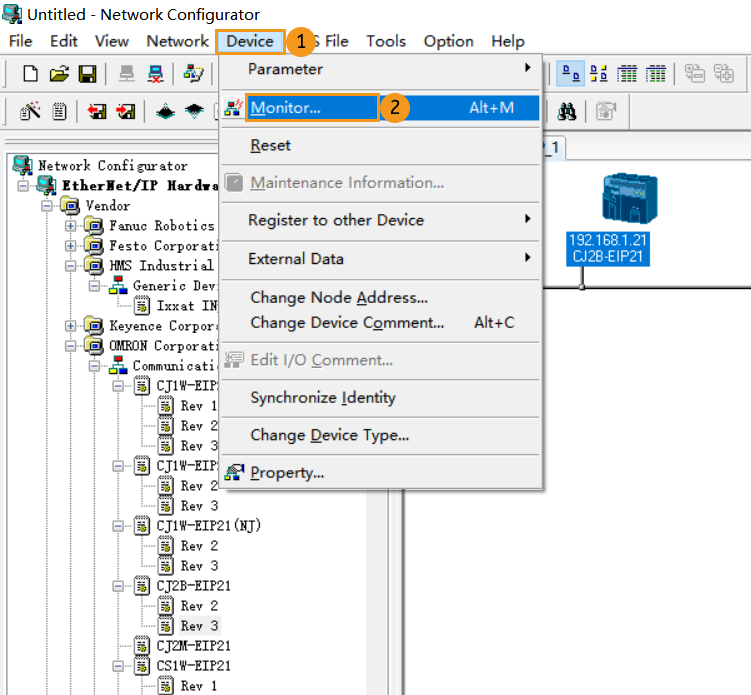Image resolution: width=751 pixels, height=695 pixels.
Task: Click the New file toolbar icon
Action: click(x=31, y=74)
